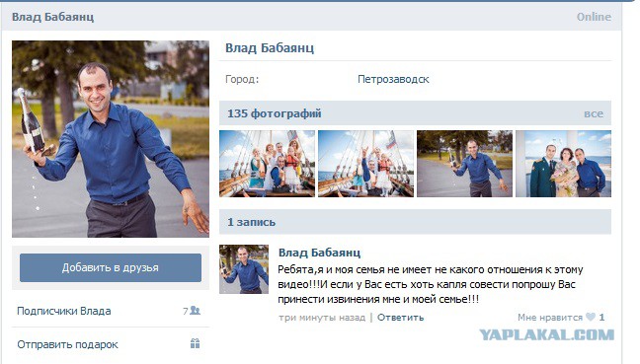Click the profile name heading beside the photo
Image resolution: width=640 pixels, height=364 pixels.
[x=270, y=48]
